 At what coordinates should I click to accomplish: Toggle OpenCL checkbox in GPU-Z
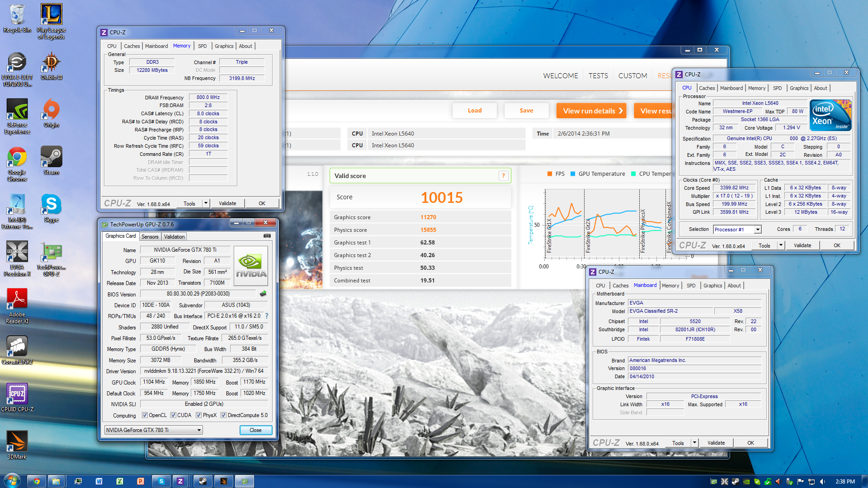[145, 415]
